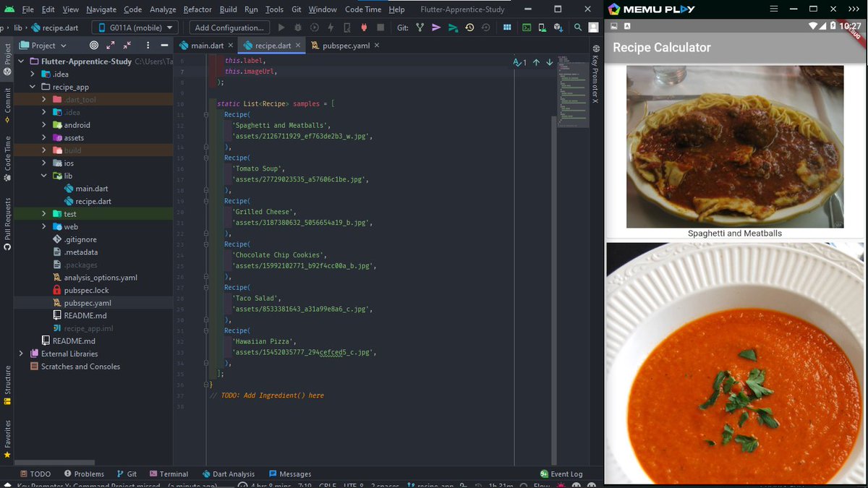Expand the assets folder
The image size is (868, 488).
44,137
